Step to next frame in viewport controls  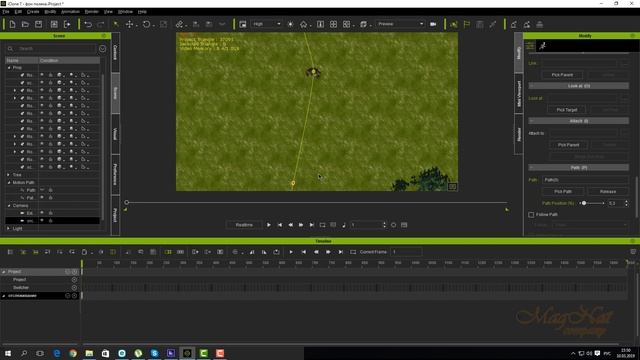coord(301,225)
